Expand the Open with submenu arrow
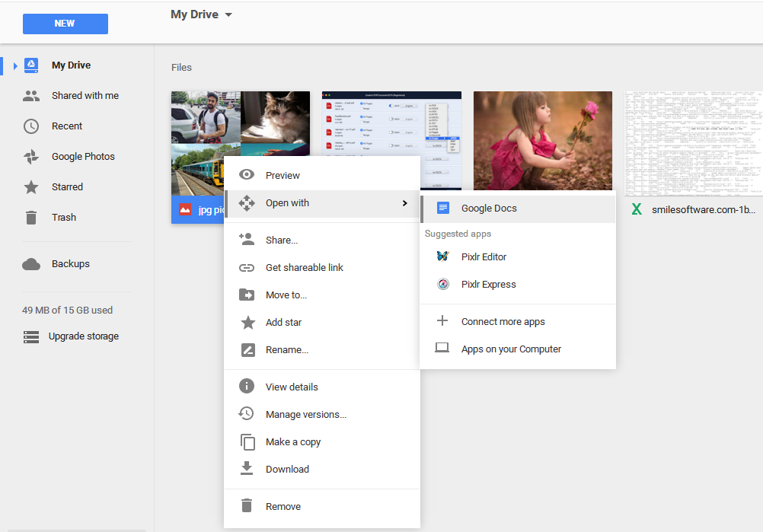The image size is (763, 532). coord(404,203)
